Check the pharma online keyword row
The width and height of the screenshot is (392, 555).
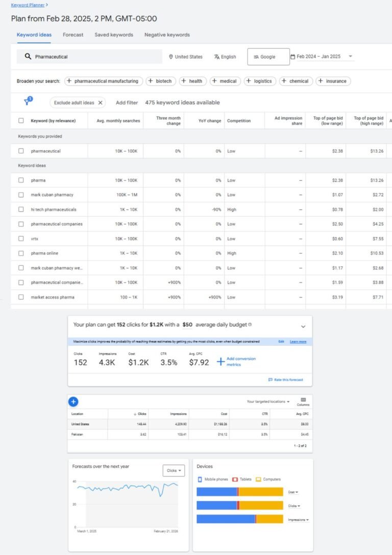21,253
